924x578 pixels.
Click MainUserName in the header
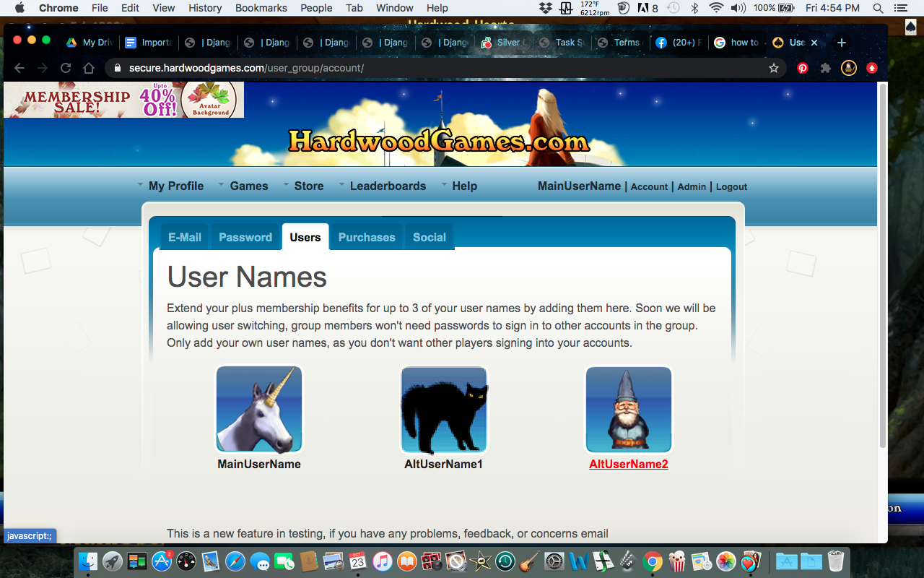579,186
